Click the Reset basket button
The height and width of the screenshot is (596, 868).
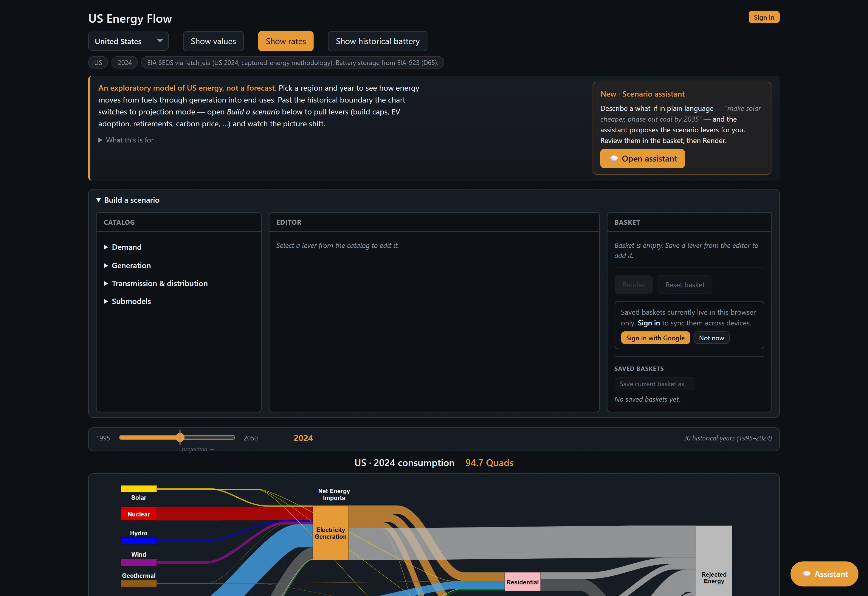[685, 285]
